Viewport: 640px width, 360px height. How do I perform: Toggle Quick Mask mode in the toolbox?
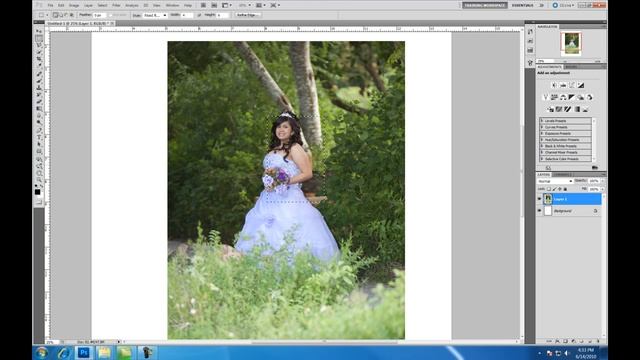(39, 202)
